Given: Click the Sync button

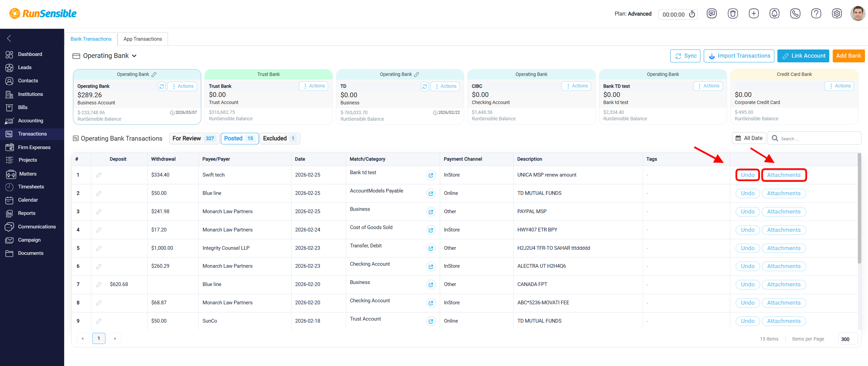Looking at the screenshot, I should [x=685, y=56].
